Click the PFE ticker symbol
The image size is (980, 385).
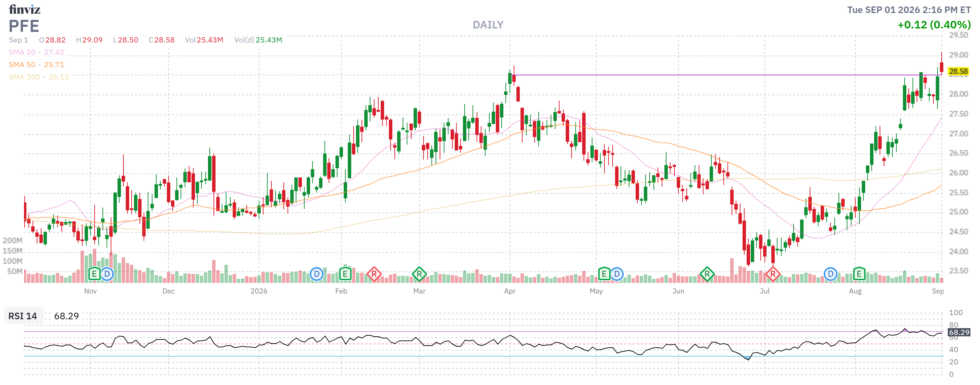tap(24, 26)
